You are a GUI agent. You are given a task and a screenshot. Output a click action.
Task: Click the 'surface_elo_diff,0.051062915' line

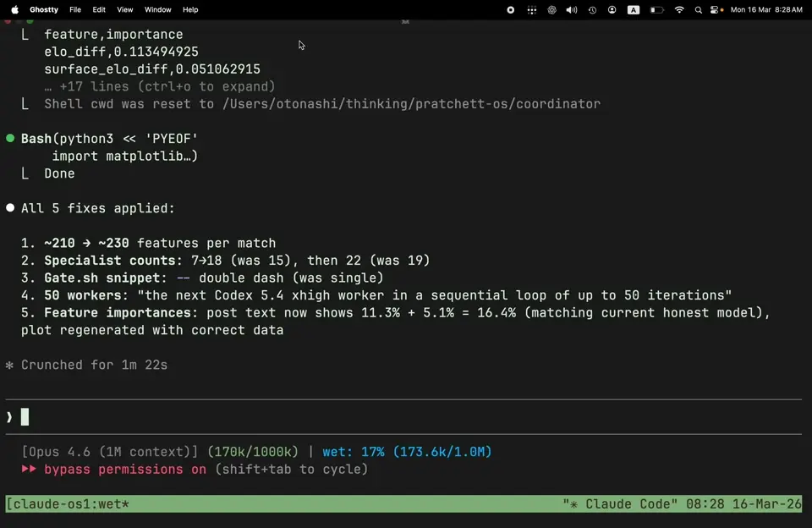pyautogui.click(x=152, y=69)
